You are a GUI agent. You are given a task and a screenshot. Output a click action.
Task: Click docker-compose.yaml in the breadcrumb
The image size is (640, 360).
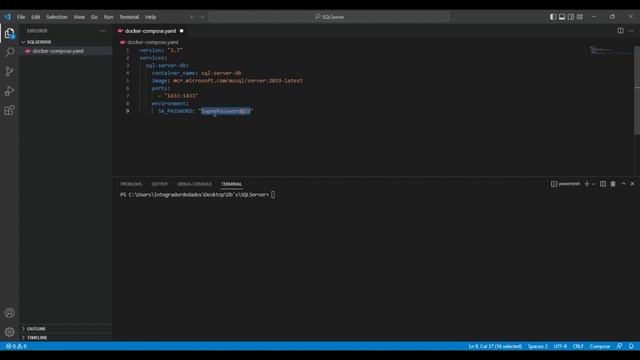pyautogui.click(x=153, y=42)
